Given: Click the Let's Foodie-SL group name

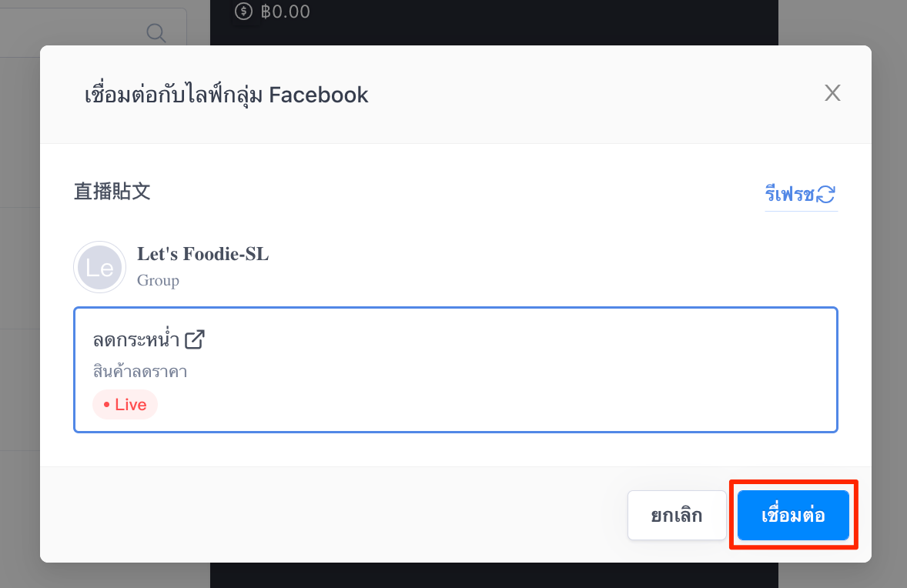Looking at the screenshot, I should 202,254.
